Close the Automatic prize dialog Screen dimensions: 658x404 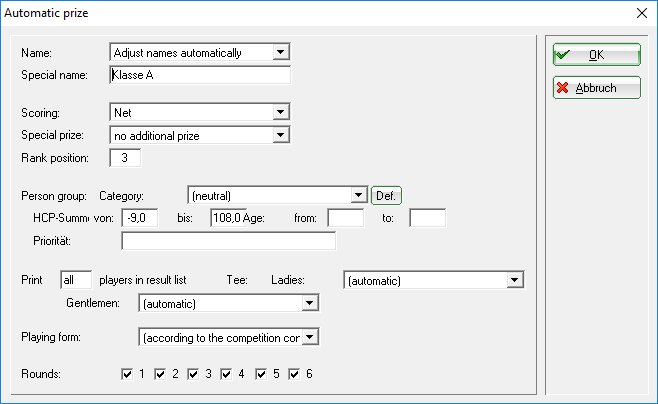[642, 13]
